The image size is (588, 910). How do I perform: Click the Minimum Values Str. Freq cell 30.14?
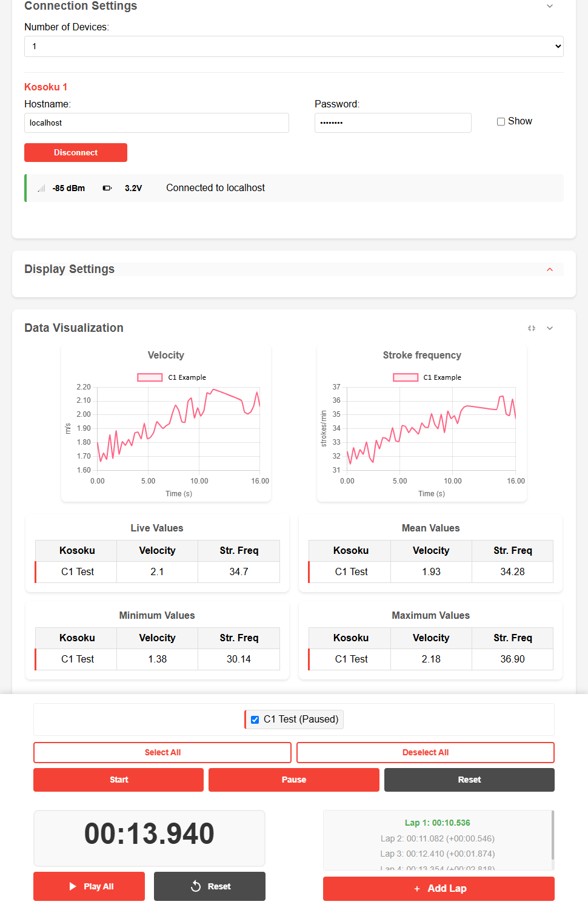pos(239,659)
